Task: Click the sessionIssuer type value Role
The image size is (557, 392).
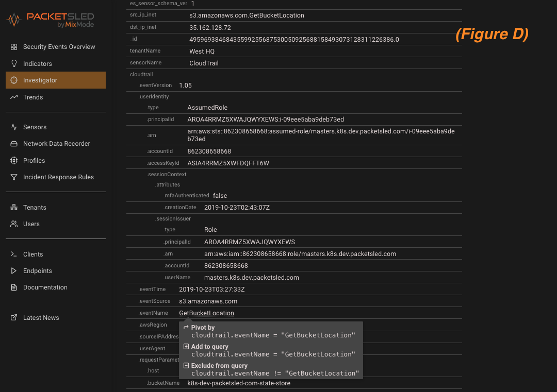Action: tap(210, 230)
